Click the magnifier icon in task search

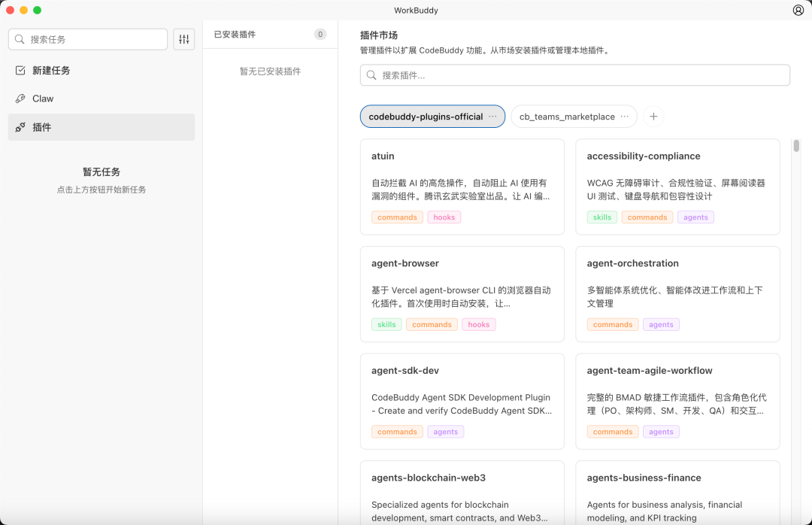coord(20,39)
